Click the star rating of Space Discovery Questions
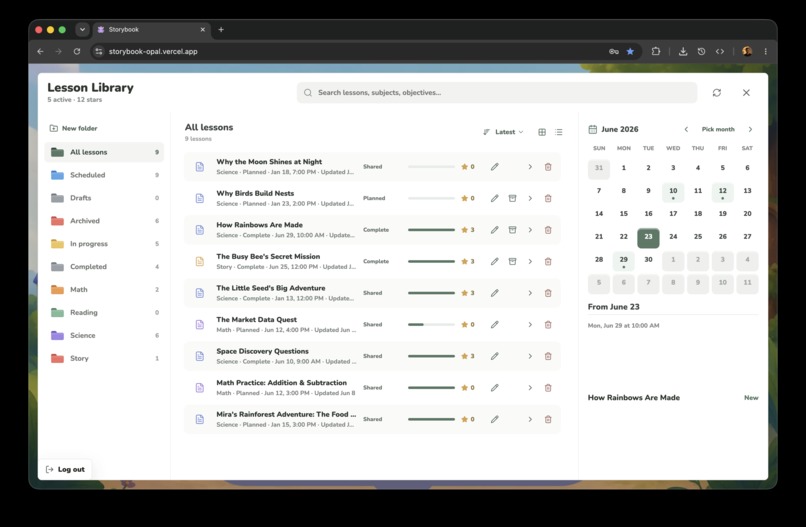The image size is (806, 527). pyautogui.click(x=468, y=356)
